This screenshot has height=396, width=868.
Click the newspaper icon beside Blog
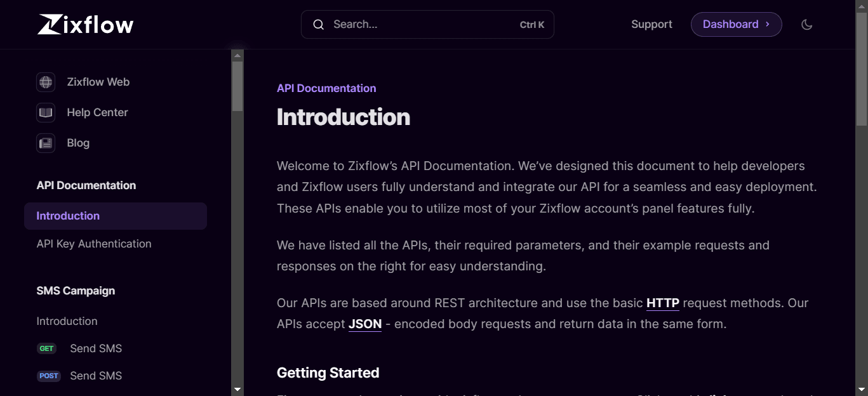pos(46,143)
